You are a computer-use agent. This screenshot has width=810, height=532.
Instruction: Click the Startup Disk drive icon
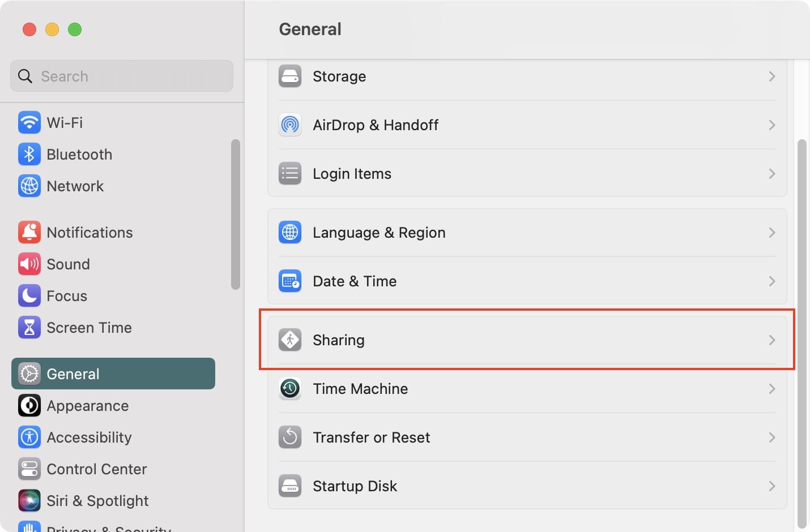tap(290, 486)
